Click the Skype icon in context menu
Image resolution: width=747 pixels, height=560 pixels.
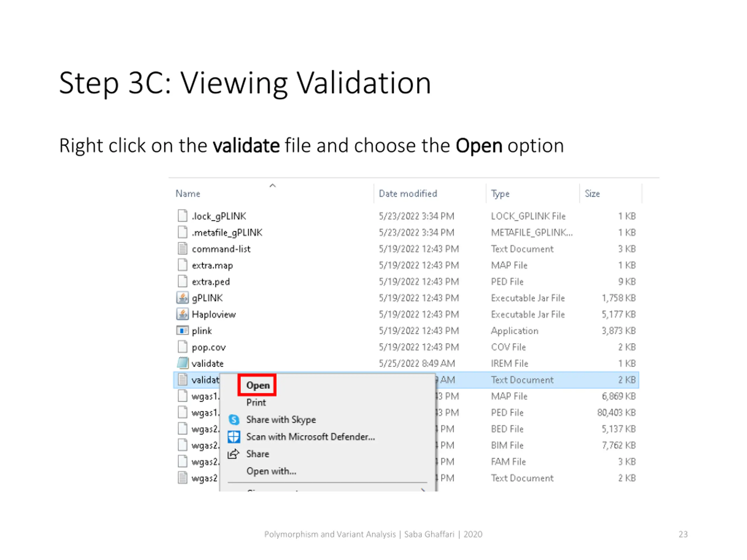coord(234,420)
